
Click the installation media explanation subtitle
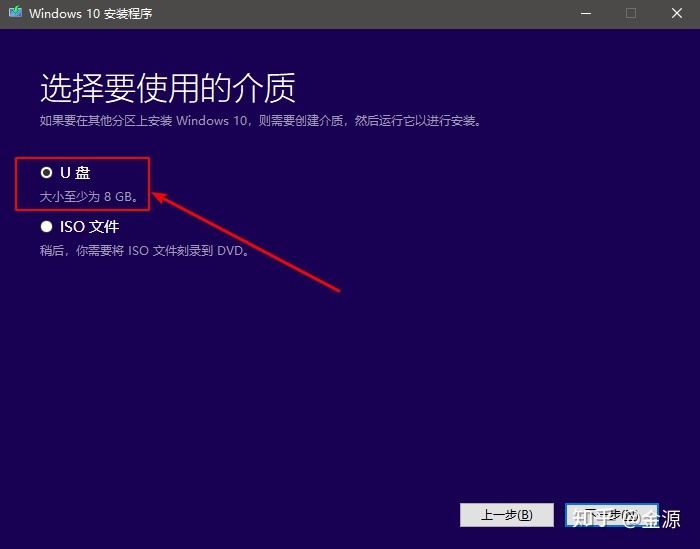pyautogui.click(x=260, y=121)
